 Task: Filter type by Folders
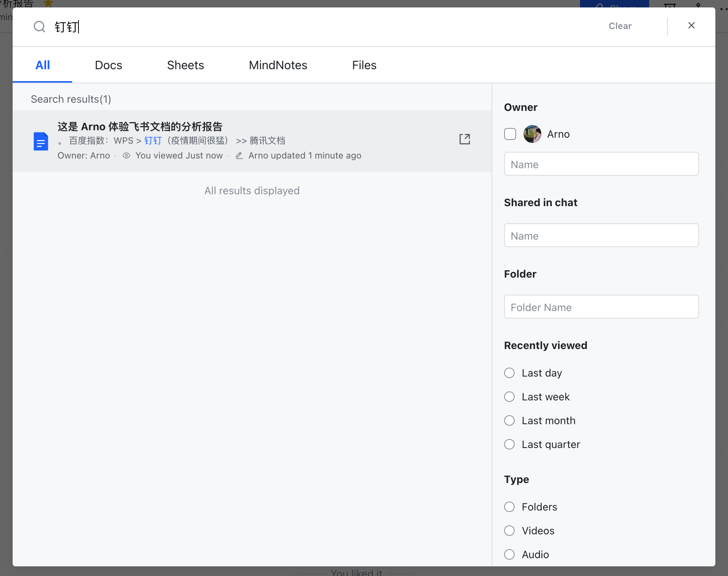pos(509,507)
